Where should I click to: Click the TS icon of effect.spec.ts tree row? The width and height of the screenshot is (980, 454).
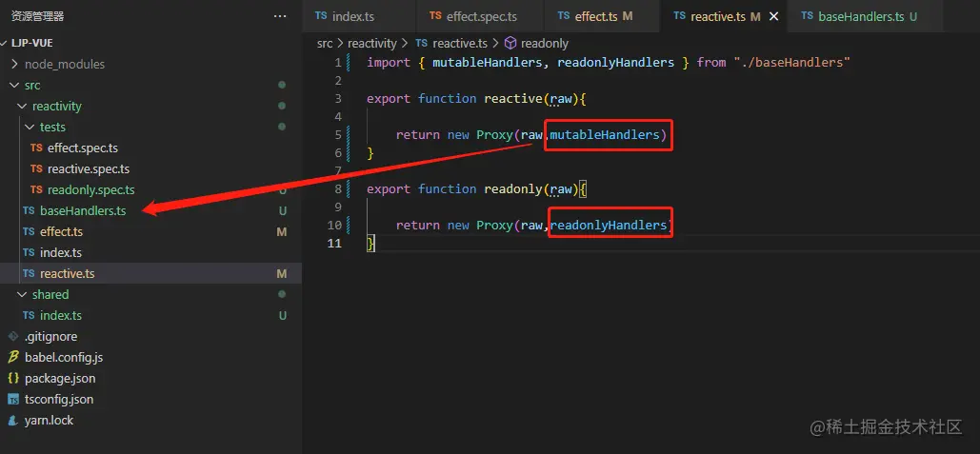[36, 148]
